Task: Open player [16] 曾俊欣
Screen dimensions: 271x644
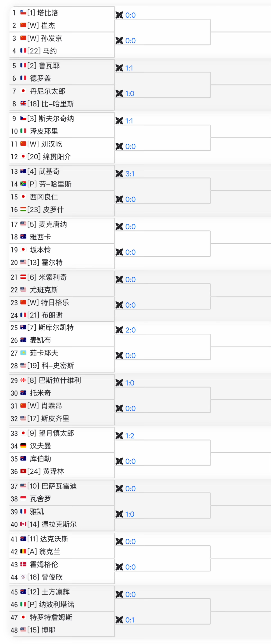Action: tap(45, 577)
